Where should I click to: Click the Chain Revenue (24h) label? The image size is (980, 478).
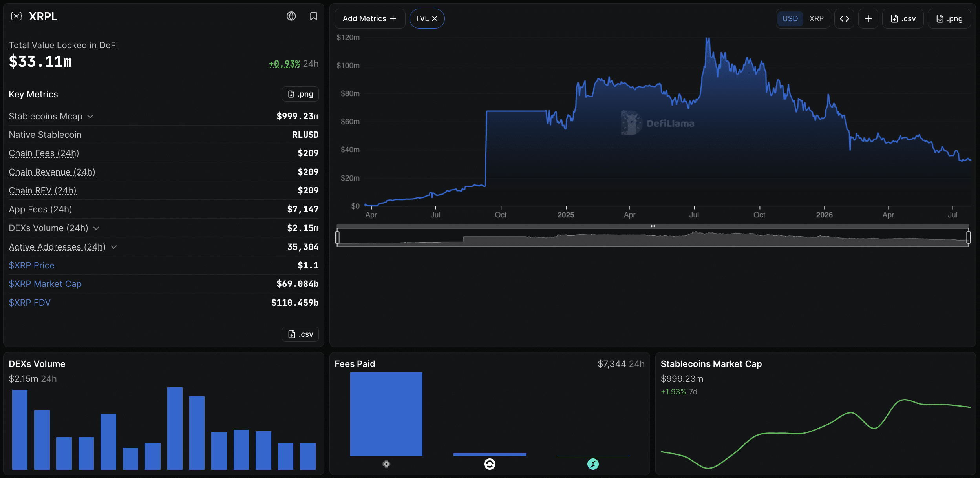52,172
